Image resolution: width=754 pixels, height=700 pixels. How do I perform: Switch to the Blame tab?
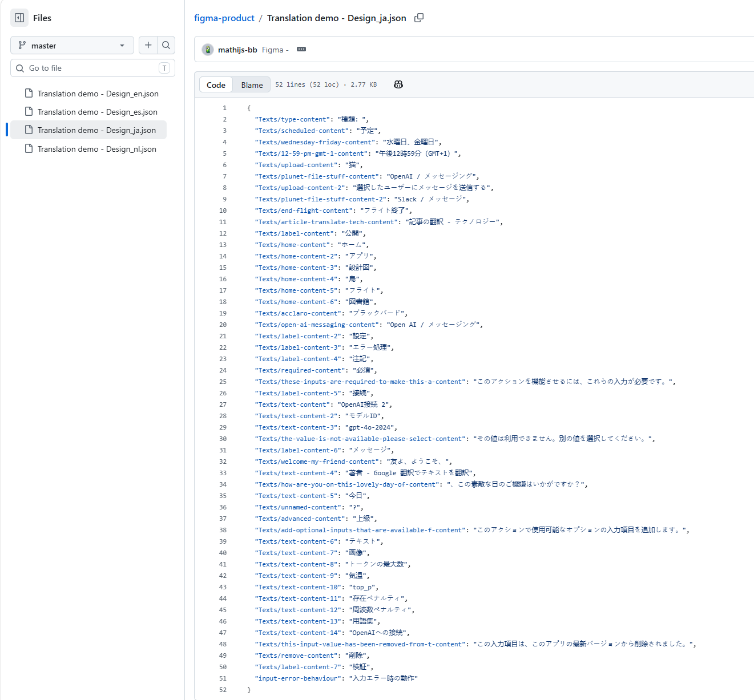click(252, 85)
